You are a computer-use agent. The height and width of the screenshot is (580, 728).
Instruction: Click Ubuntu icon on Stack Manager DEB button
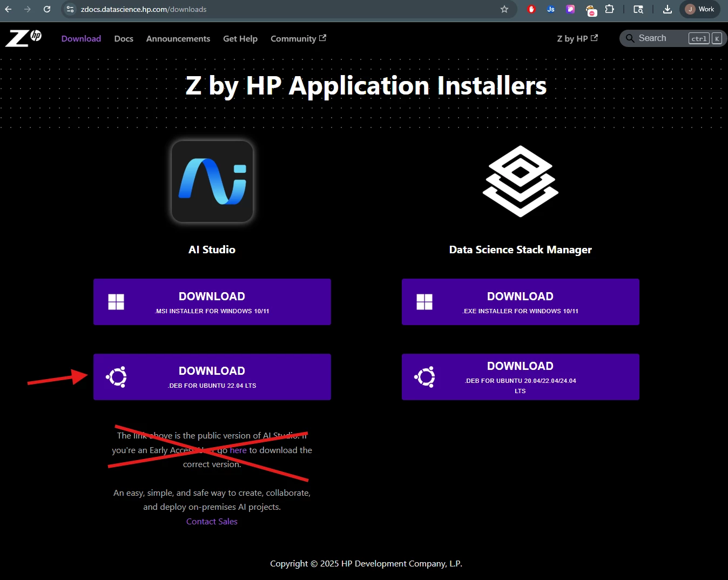(424, 377)
